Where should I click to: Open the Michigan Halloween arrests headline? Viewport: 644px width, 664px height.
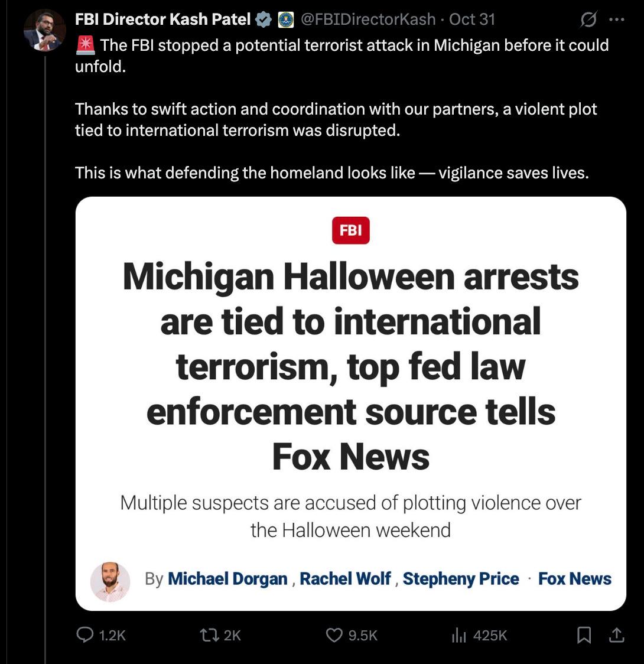(x=350, y=366)
